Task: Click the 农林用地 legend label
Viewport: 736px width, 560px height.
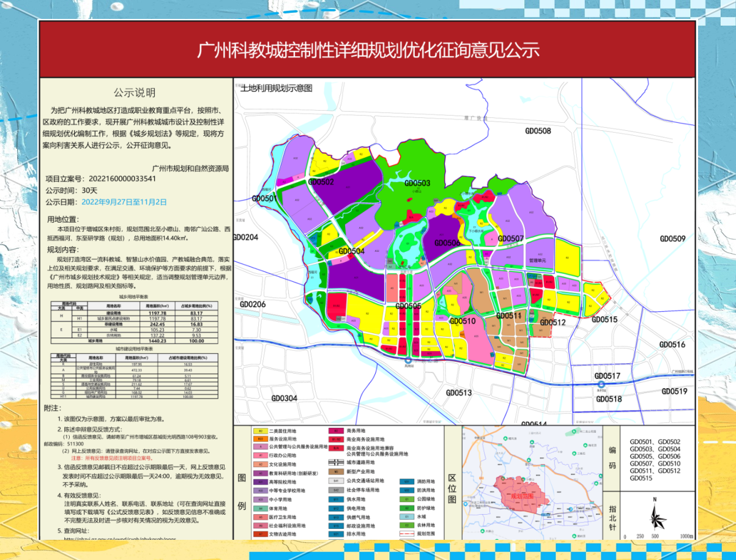Action: pyautogui.click(x=426, y=525)
